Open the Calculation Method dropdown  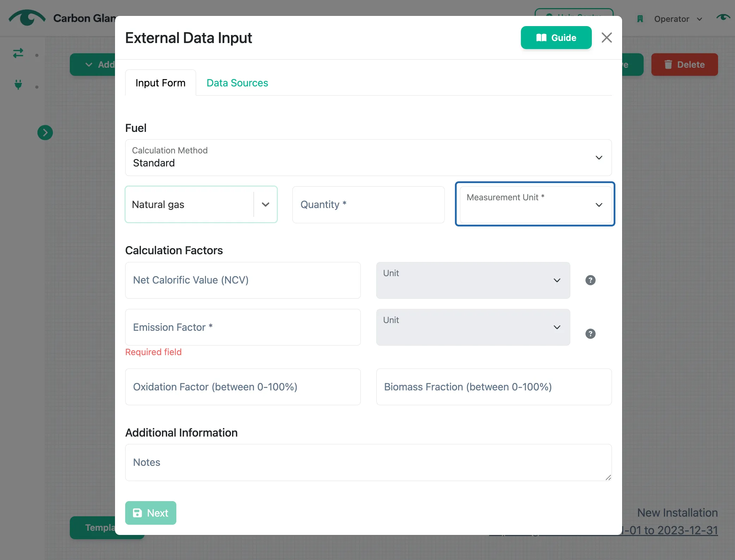[x=368, y=158]
